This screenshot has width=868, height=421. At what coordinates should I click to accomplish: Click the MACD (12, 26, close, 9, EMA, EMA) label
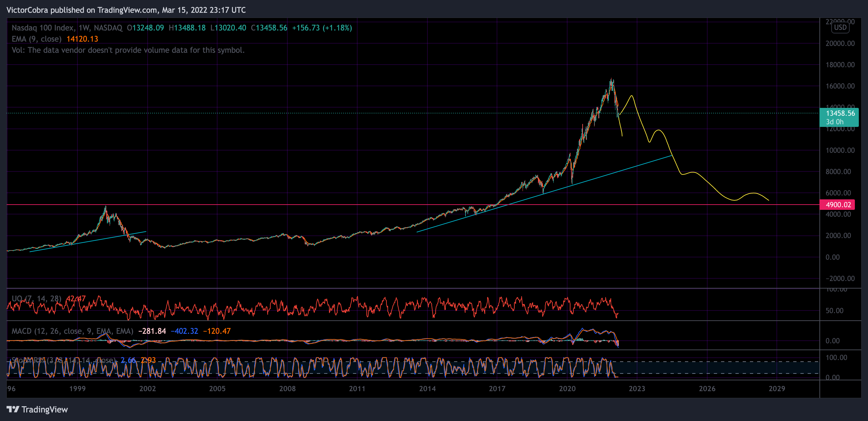(x=72, y=331)
